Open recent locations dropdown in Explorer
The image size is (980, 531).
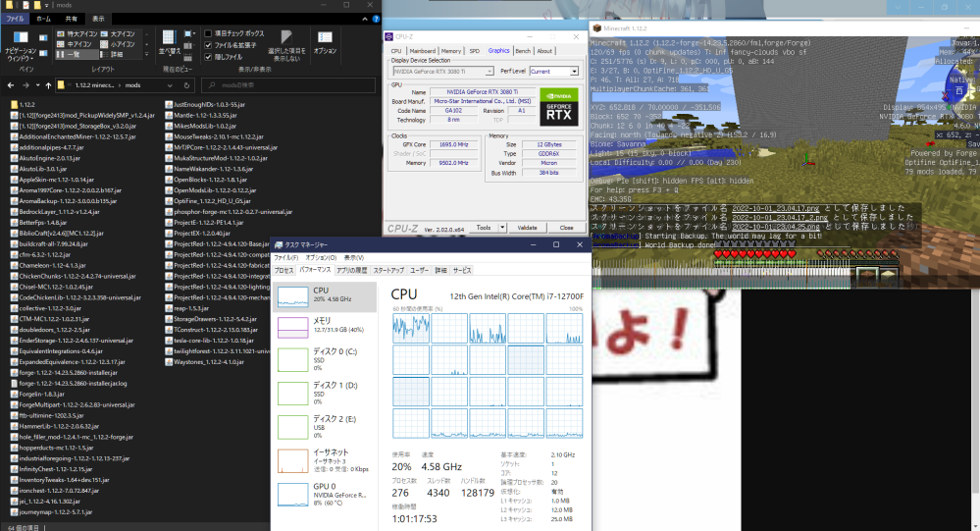37,85
